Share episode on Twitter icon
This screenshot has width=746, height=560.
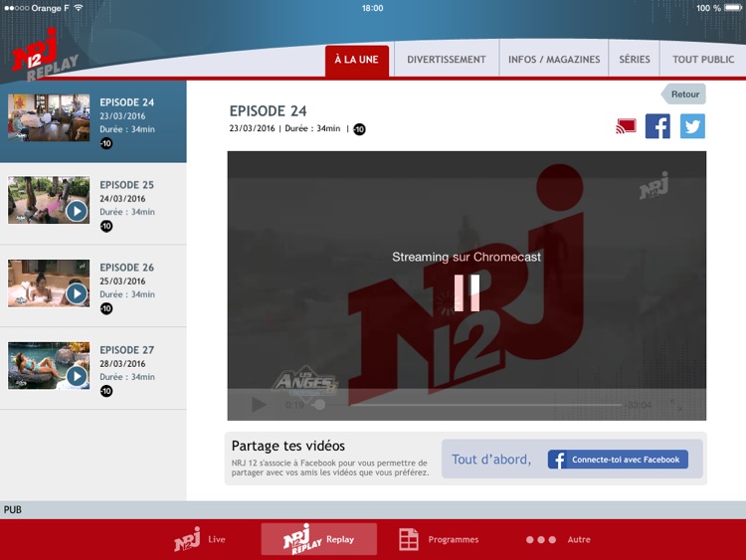pos(692,126)
